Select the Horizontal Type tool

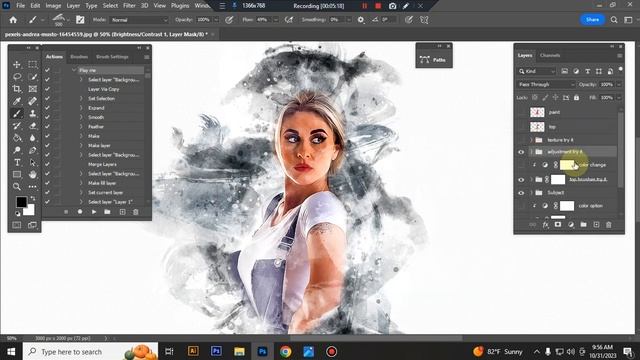(17, 162)
